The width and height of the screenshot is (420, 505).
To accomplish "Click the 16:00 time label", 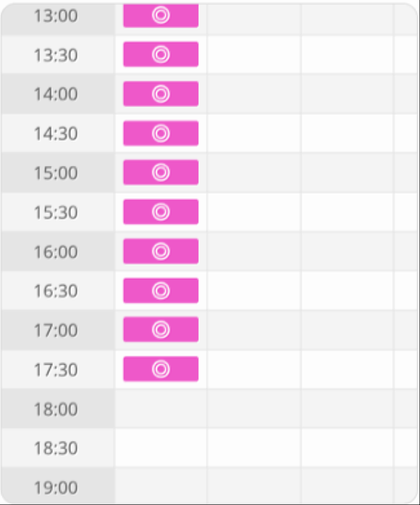I will [56, 251].
